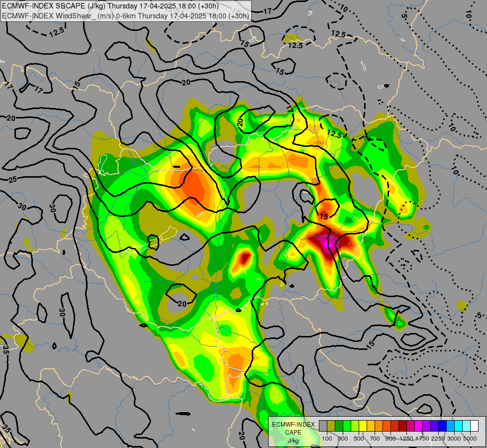Click the SBCAPE (J/kg) title line
Screen dimensions: 487x448
click(110, 6)
